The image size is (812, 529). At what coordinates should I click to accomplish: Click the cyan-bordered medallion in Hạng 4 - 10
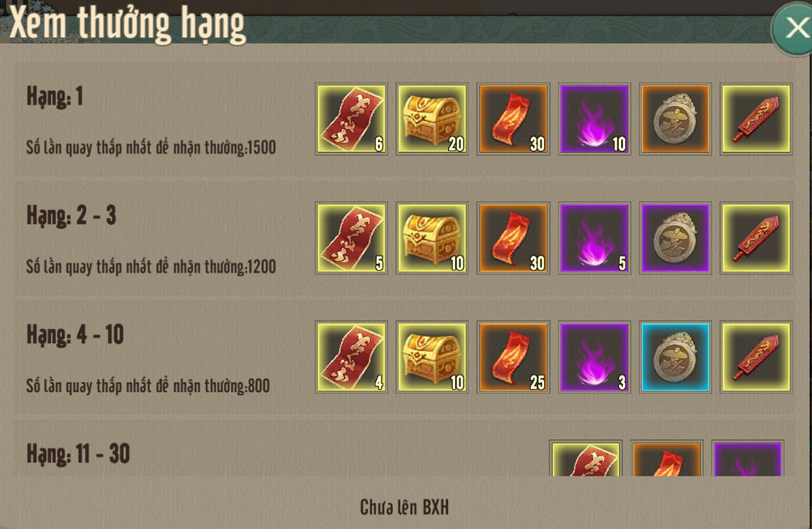[675, 357]
